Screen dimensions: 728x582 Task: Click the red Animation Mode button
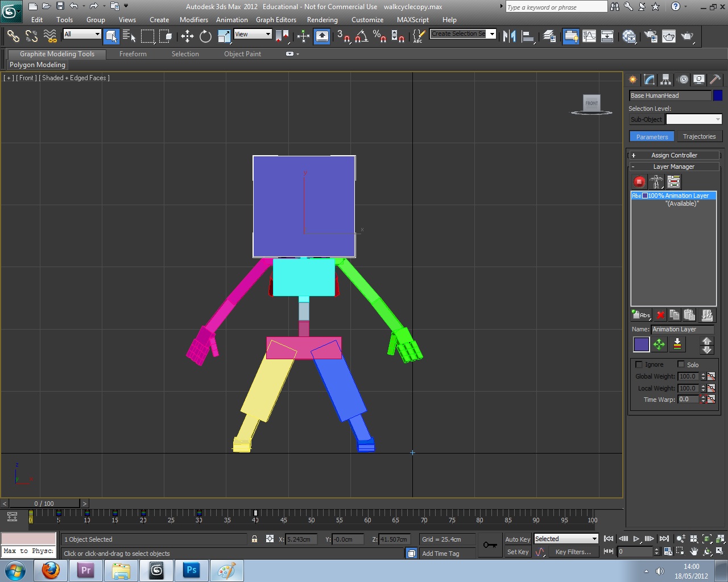click(639, 182)
